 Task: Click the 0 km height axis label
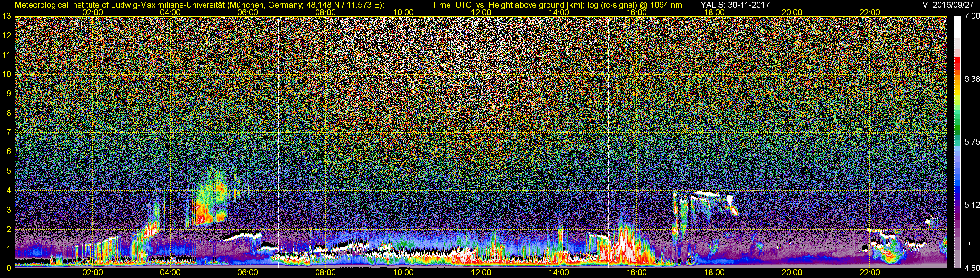9,268
